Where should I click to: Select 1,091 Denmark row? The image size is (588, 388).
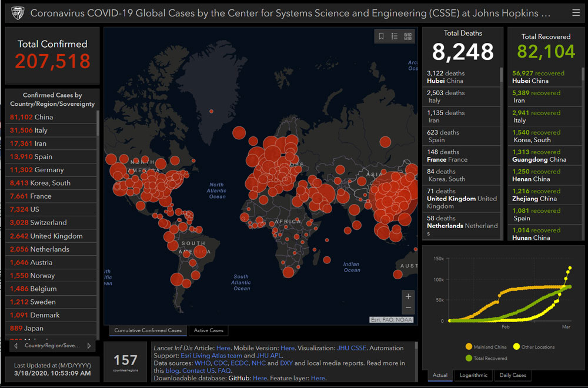coord(51,315)
